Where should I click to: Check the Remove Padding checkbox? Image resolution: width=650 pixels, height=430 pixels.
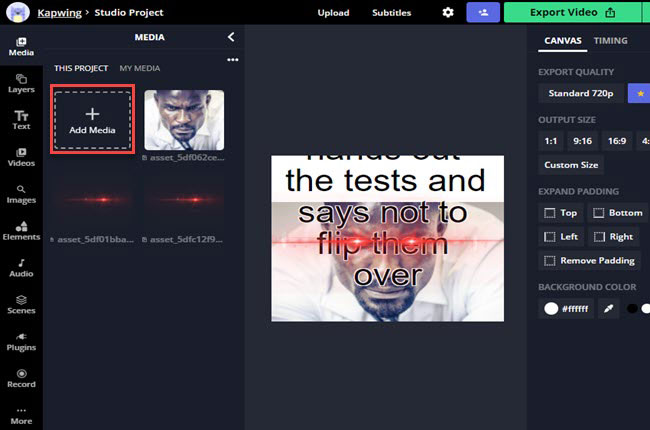[549, 261]
